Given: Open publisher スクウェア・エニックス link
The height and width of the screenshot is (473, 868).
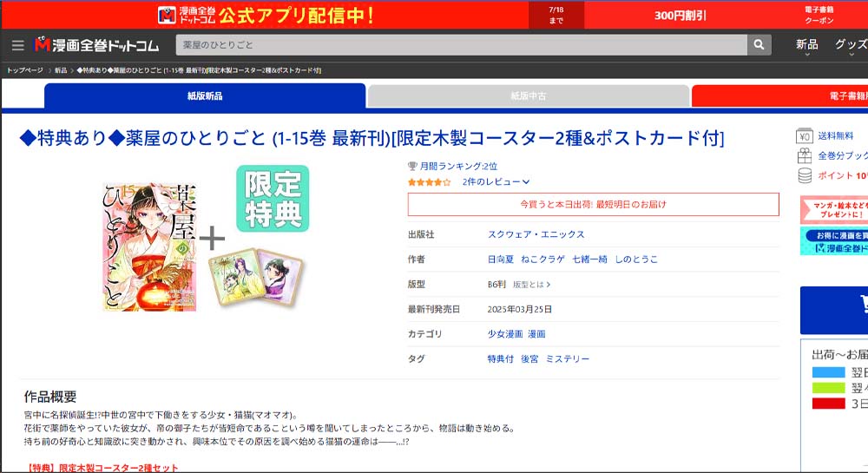Looking at the screenshot, I should (x=536, y=234).
